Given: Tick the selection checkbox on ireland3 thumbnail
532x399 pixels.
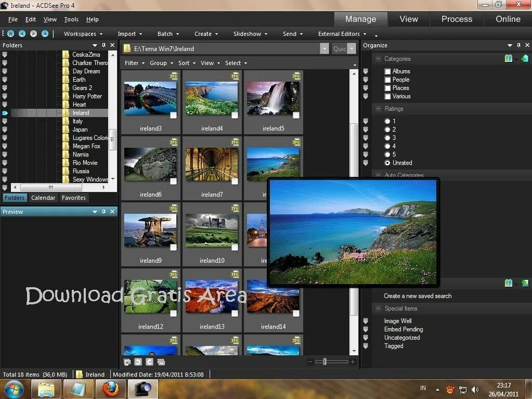Looking at the screenshot, I should [173, 115].
